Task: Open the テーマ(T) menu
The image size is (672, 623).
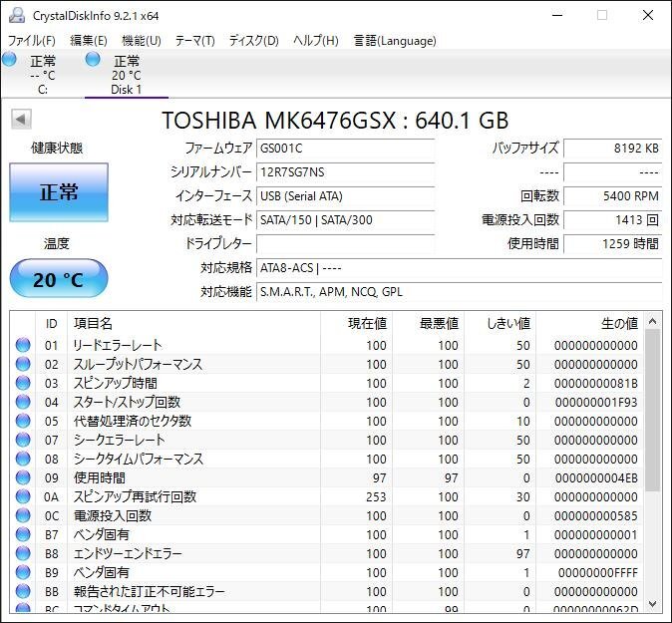Action: tap(194, 41)
